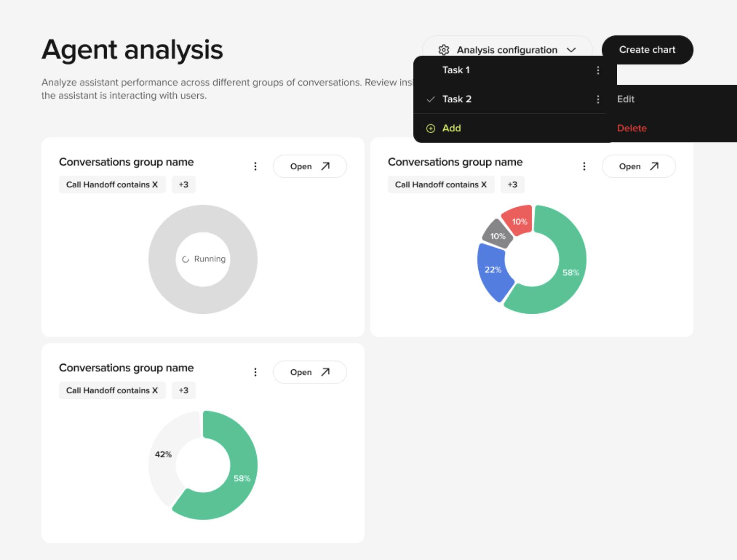Open the kebab menu for Task 2
Screen dimensions: 737x560
click(598, 99)
